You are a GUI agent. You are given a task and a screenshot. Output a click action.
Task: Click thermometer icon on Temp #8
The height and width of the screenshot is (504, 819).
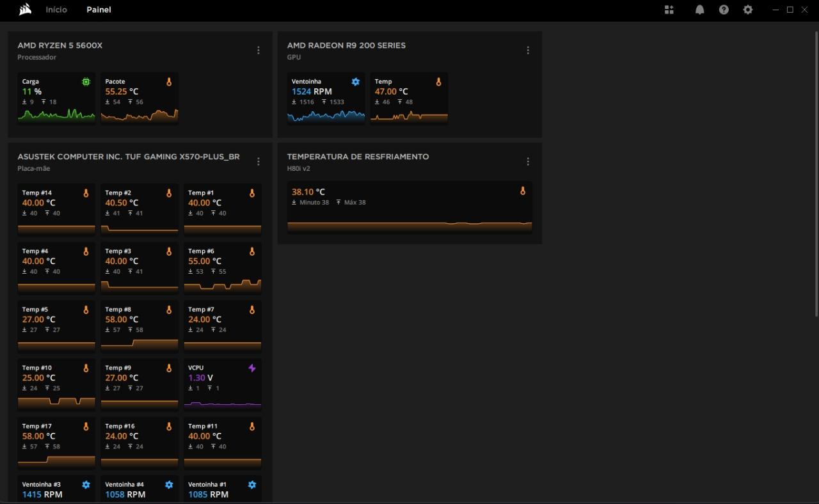[169, 310]
